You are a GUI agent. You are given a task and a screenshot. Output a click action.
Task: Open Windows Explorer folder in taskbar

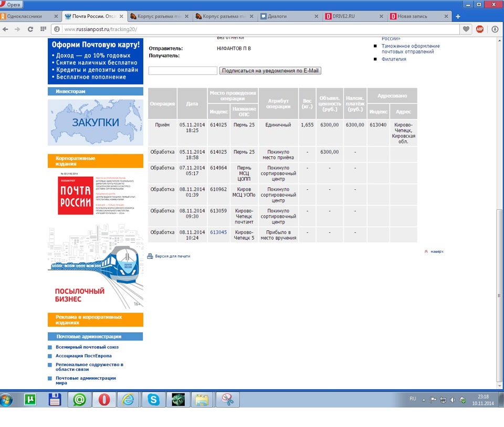(x=202, y=400)
